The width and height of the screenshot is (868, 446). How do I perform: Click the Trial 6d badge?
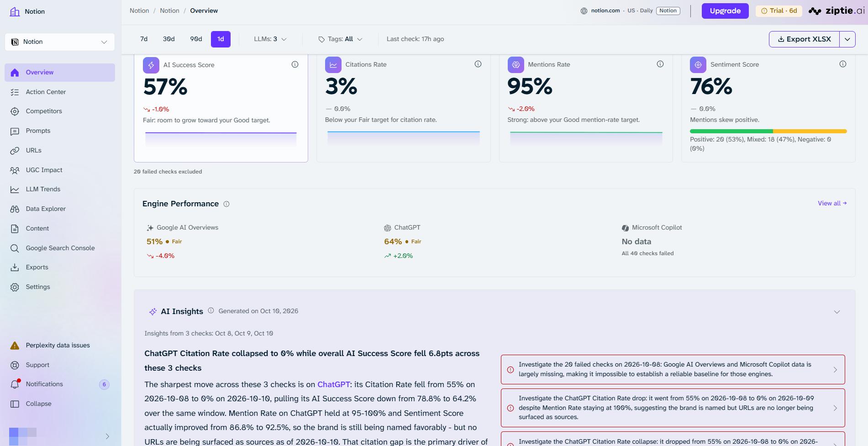point(779,11)
